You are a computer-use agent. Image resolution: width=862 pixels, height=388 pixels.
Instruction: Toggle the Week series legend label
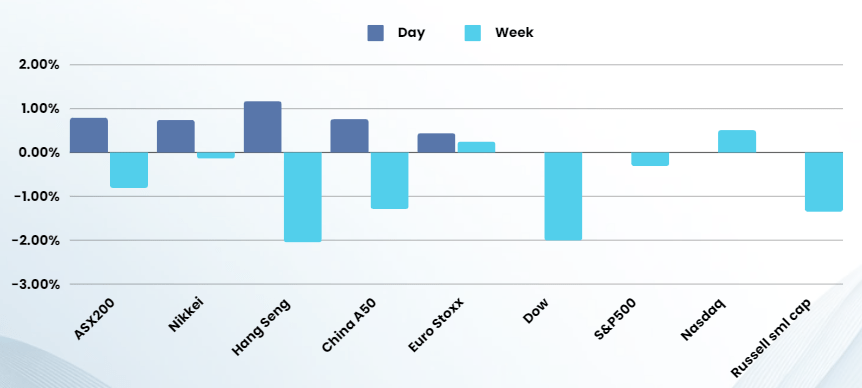point(514,33)
